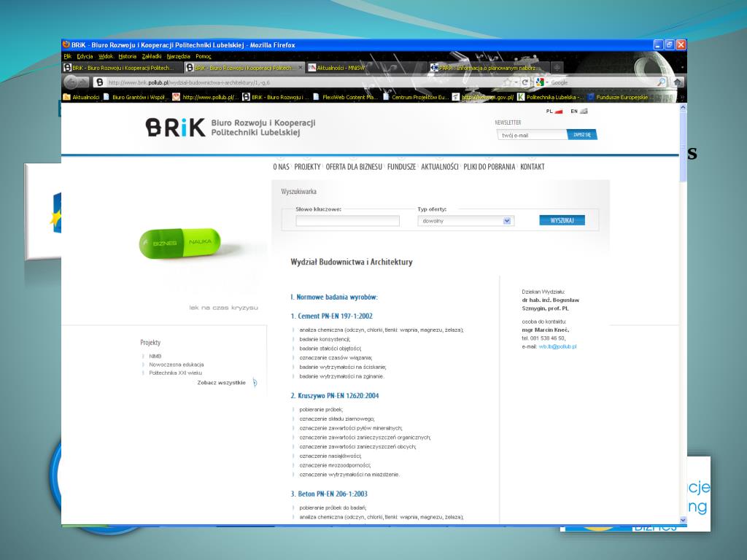Switch language to EN flag
Viewport: 747px width, 560px height.
(578, 112)
